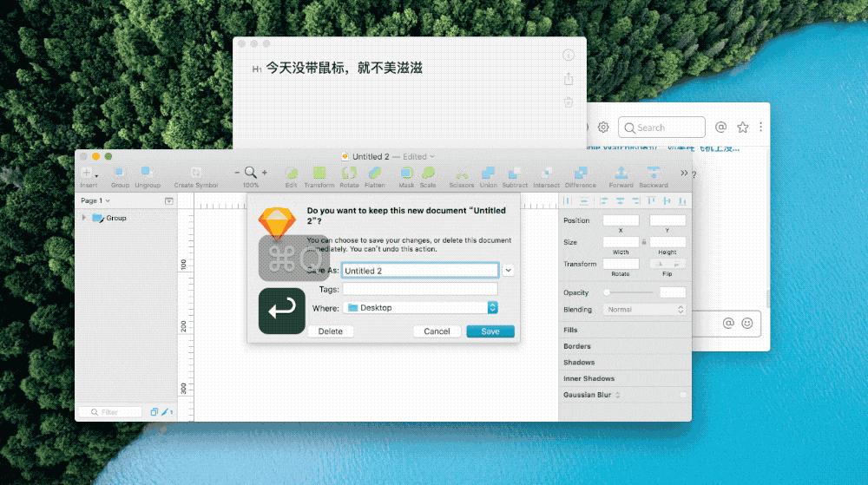Click the Edit toolbar icon
Image resolution: width=868 pixels, height=485 pixels.
[291, 174]
